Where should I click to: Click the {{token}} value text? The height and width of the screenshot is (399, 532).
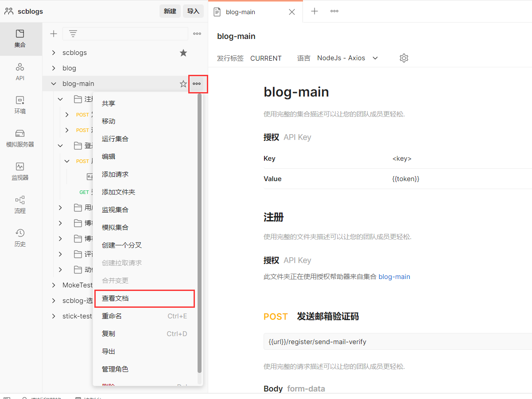click(x=406, y=179)
